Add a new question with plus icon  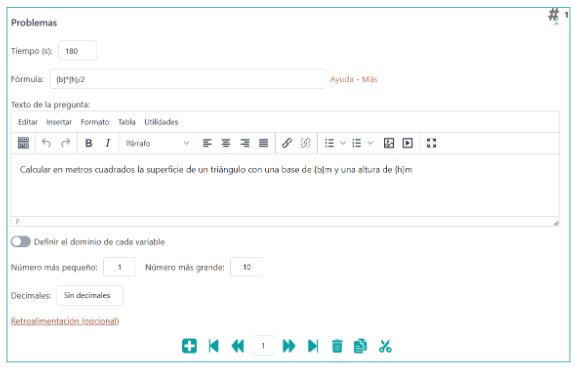(x=189, y=346)
